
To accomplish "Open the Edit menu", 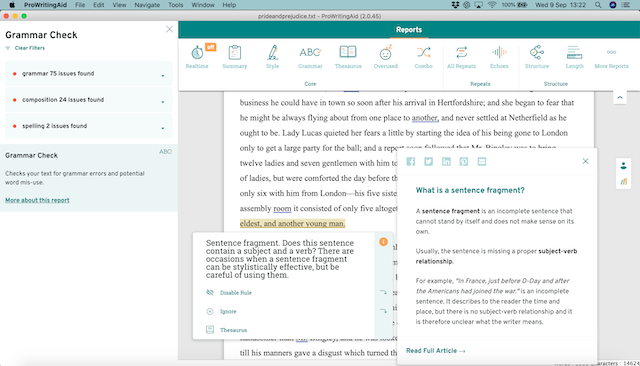I will point(98,5).
